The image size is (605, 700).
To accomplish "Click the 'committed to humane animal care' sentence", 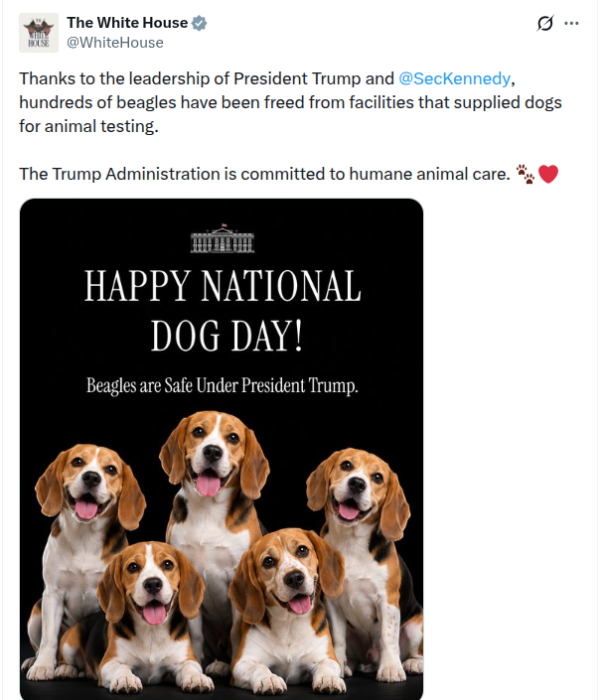I will (264, 174).
